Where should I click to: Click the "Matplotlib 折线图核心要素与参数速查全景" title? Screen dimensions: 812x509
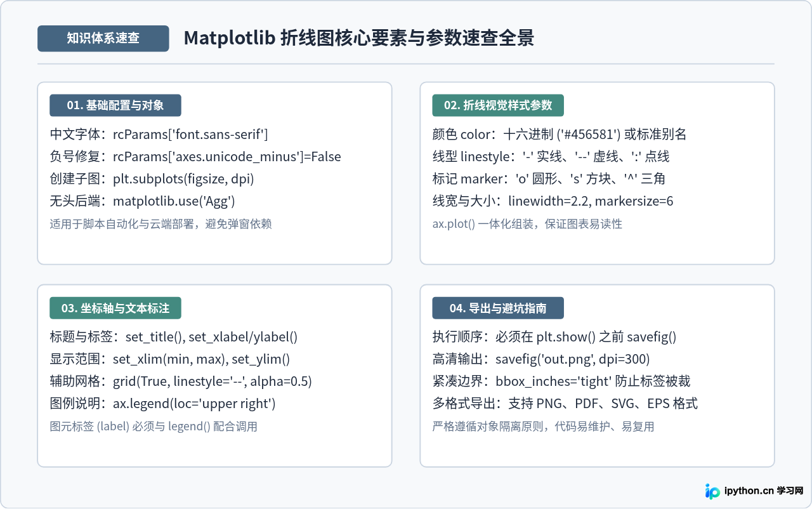click(x=359, y=38)
